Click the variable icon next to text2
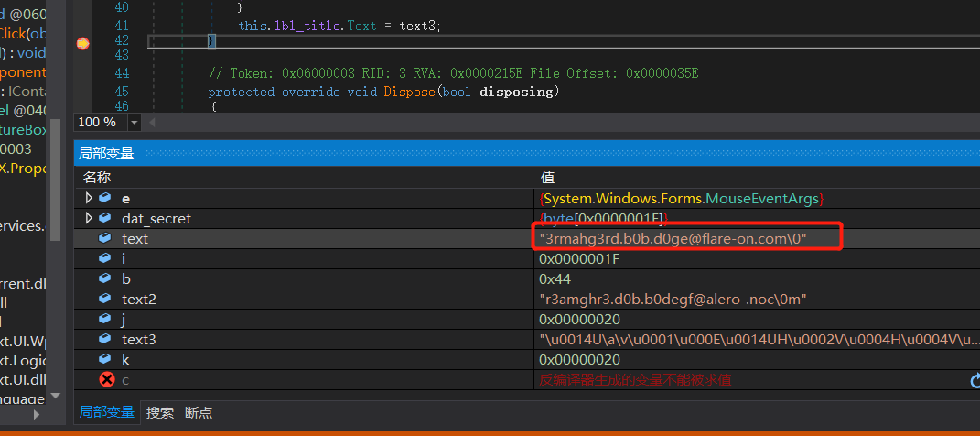Screen dimensions: 980x436 (105, 299)
